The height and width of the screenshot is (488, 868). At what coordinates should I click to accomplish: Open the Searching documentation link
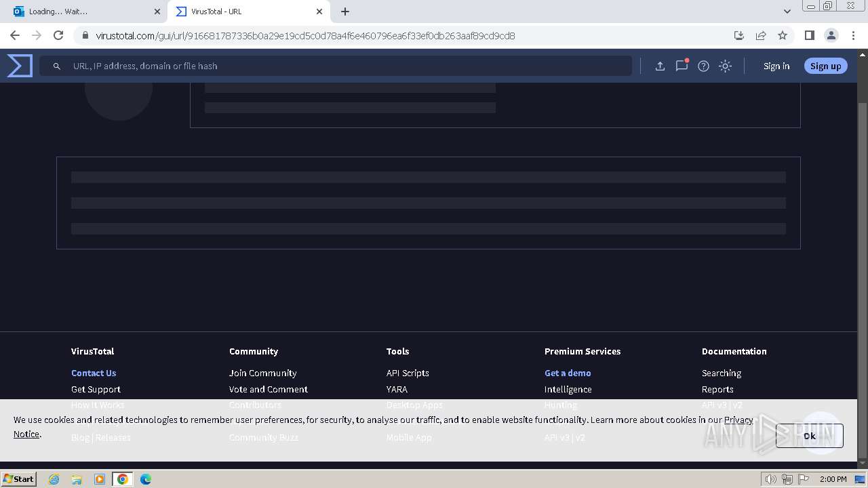(722, 373)
